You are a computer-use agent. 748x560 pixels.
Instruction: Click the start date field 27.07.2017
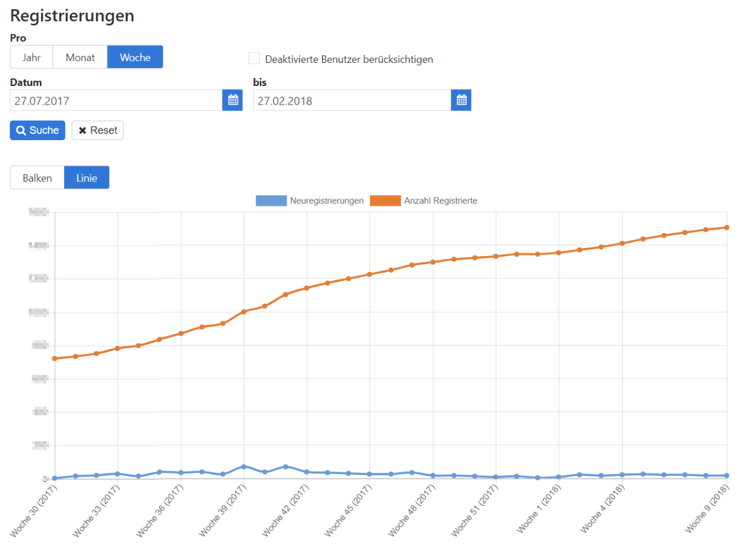tap(117, 100)
